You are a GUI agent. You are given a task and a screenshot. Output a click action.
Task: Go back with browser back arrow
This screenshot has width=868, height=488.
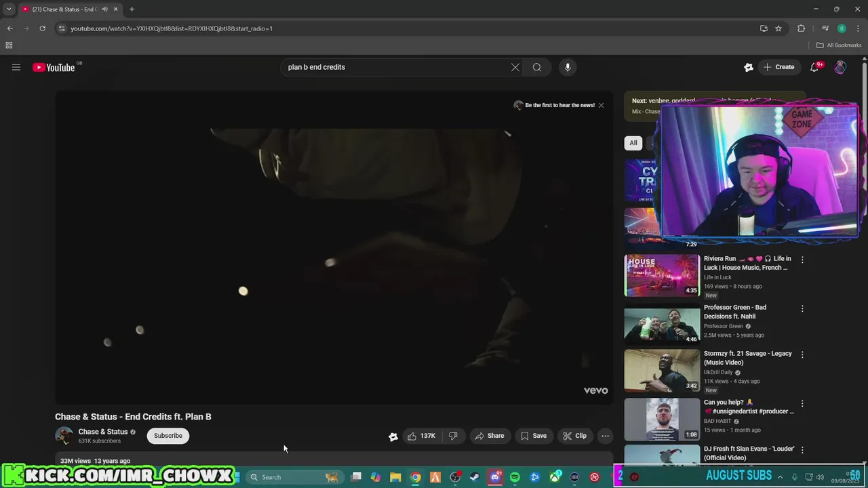click(x=9, y=28)
